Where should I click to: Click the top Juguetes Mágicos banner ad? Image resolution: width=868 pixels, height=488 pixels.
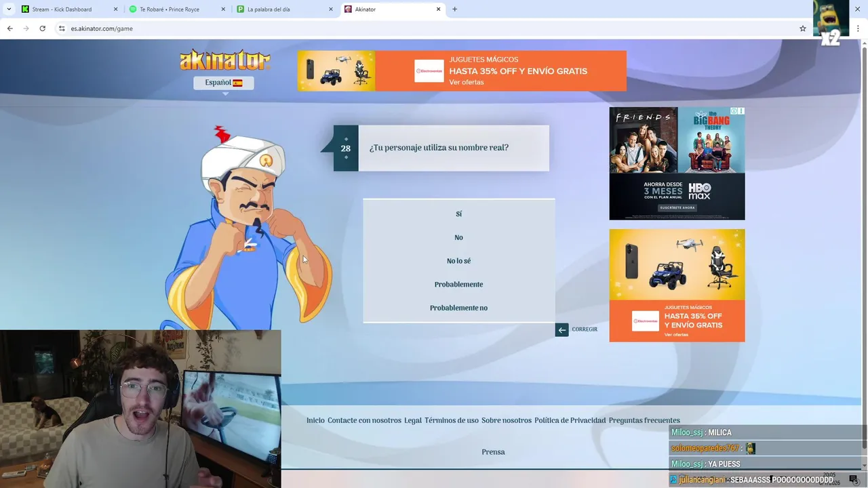tap(462, 70)
